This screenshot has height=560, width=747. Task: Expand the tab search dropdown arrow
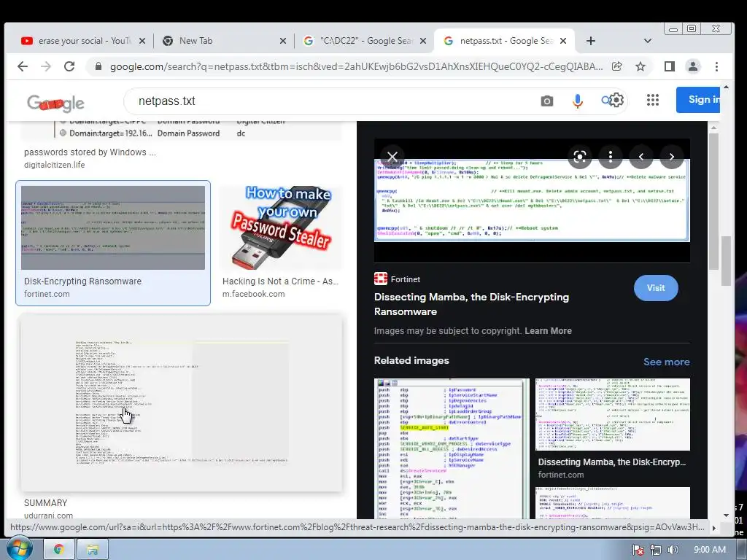648,41
